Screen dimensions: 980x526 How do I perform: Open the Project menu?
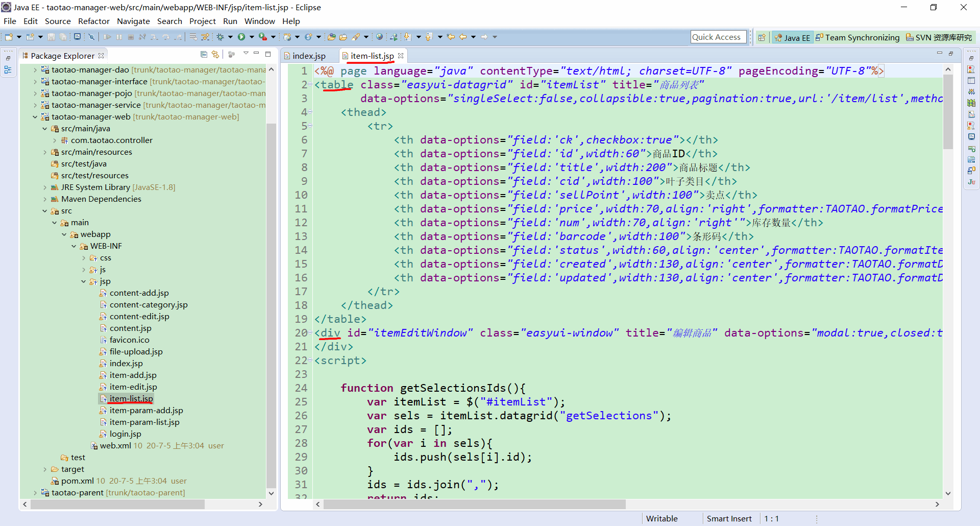pos(203,21)
